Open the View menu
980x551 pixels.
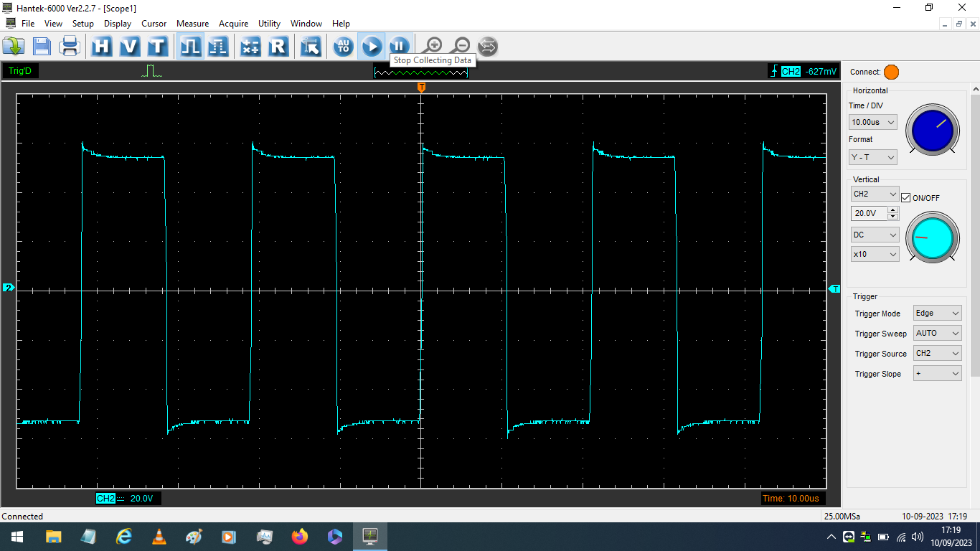(x=54, y=24)
